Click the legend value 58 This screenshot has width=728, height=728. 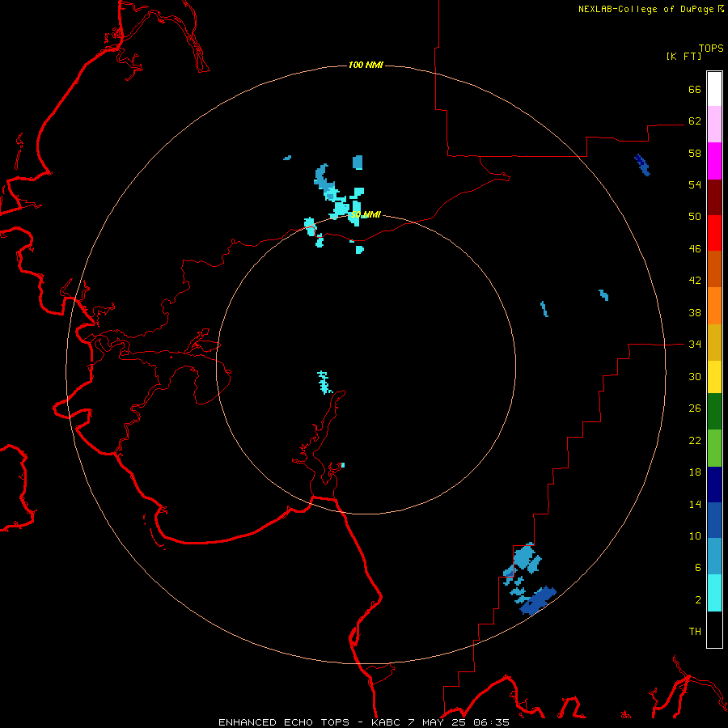(695, 153)
